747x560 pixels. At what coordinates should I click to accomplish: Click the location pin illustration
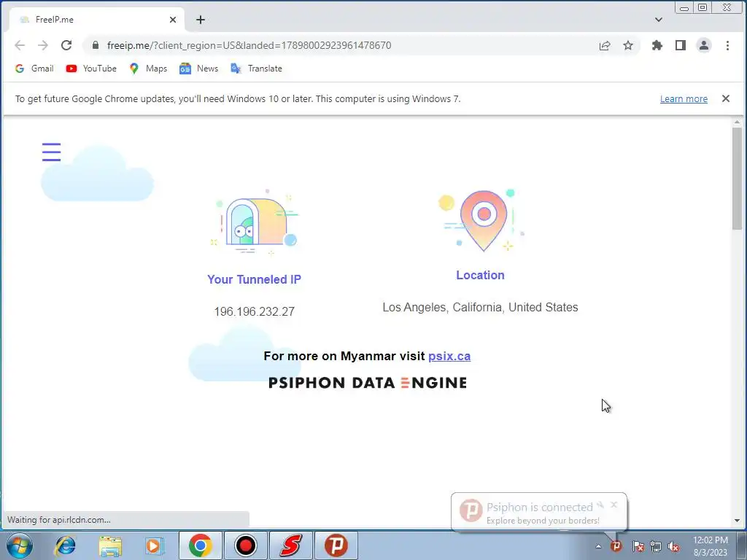coord(481,220)
